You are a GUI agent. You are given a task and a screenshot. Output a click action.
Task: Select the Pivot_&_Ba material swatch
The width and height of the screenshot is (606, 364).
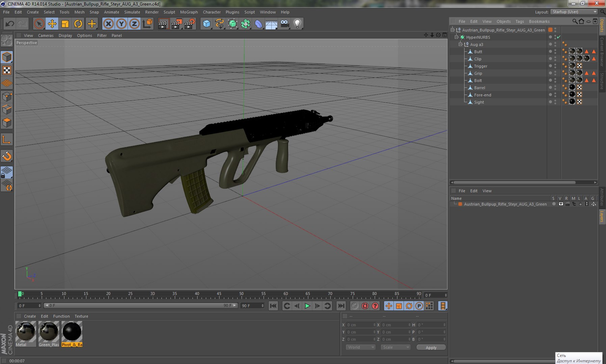[x=72, y=334]
